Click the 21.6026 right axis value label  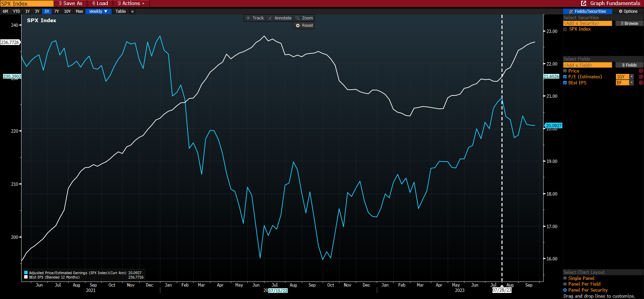(551, 77)
